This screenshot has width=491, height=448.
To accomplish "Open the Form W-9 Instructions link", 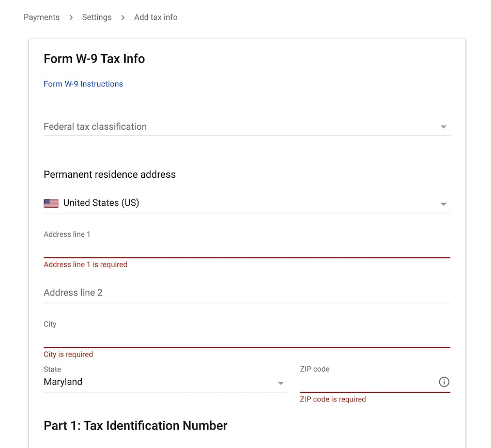I will coord(83,84).
